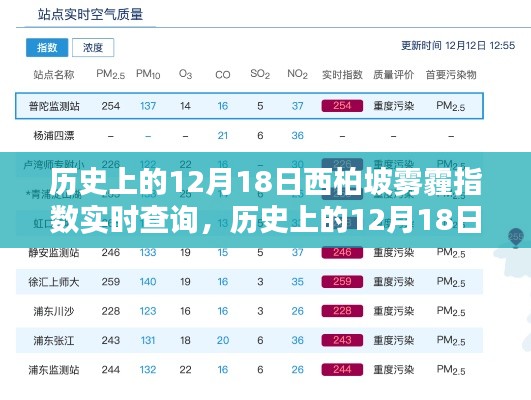
Task: Click the 243 index badge for 浦东张江
Action: point(342,340)
